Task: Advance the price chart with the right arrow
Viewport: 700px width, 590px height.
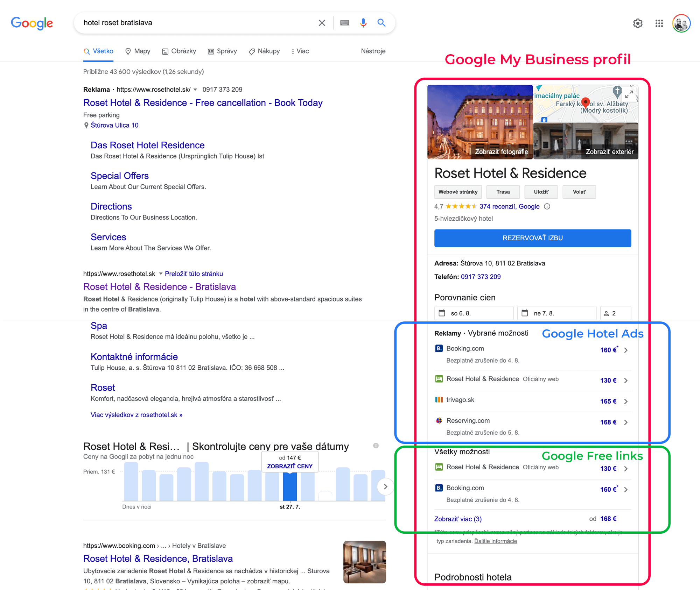Action: pos(385,486)
